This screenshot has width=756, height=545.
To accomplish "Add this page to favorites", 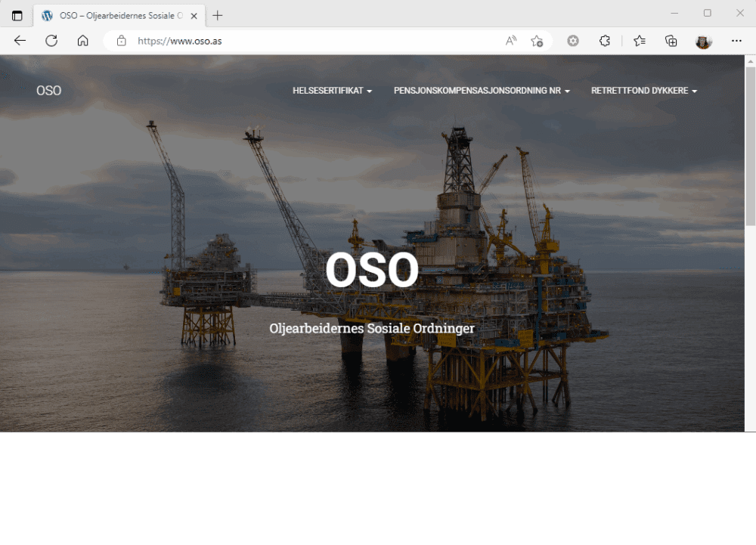I will tap(537, 41).
